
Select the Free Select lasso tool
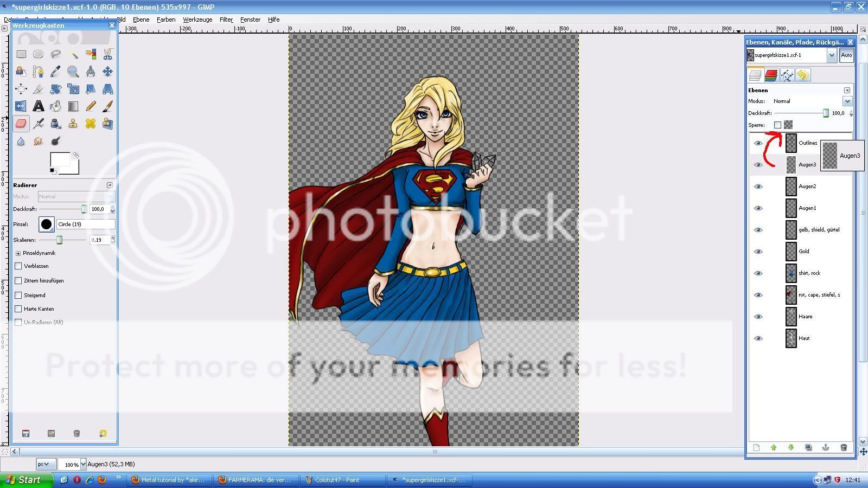(x=56, y=54)
